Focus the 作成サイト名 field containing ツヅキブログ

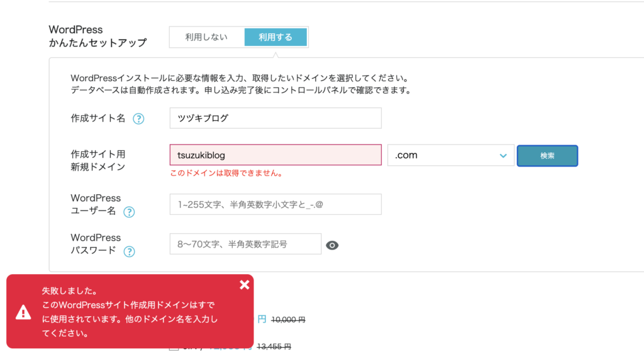(275, 118)
